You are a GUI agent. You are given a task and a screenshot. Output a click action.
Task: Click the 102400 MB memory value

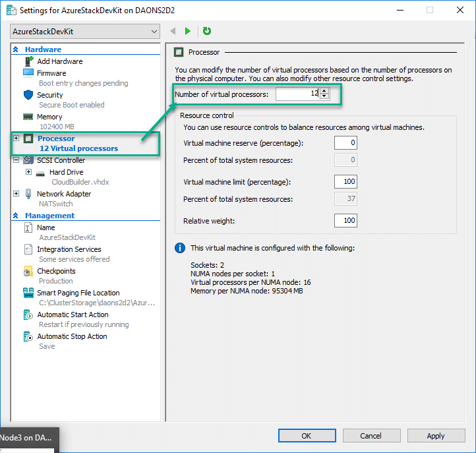(57, 127)
